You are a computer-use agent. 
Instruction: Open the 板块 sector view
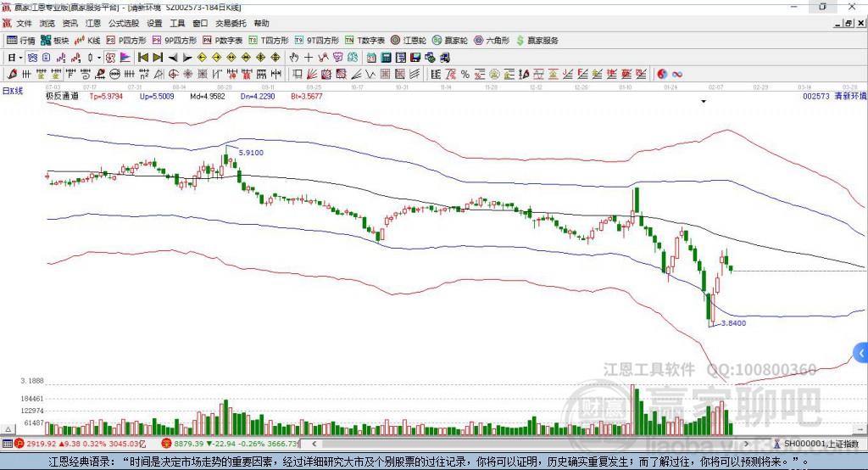pos(54,41)
